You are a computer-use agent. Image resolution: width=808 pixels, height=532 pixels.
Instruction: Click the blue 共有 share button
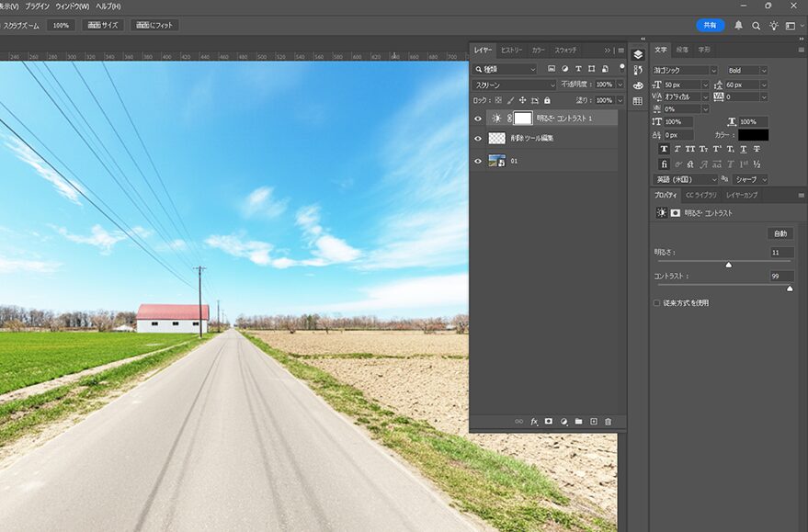coord(710,26)
